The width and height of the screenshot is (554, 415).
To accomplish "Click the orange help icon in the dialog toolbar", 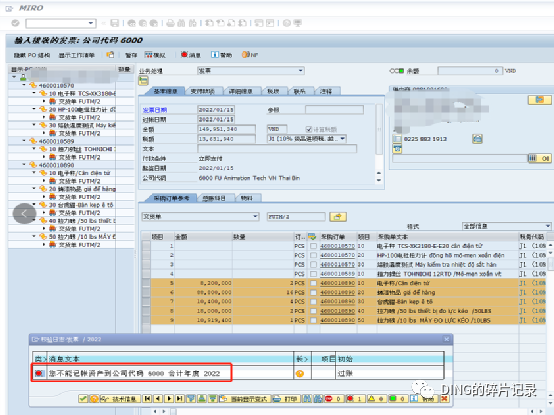I will click(94, 398).
